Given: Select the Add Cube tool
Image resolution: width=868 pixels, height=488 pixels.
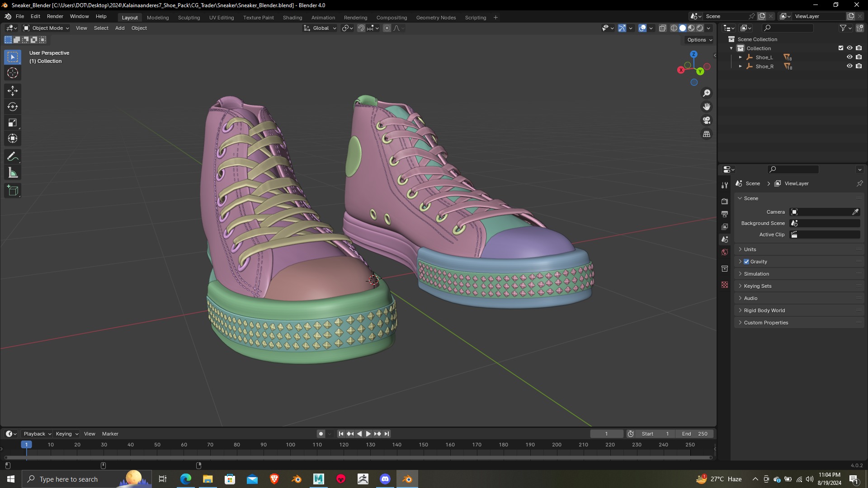Looking at the screenshot, I should (13, 191).
